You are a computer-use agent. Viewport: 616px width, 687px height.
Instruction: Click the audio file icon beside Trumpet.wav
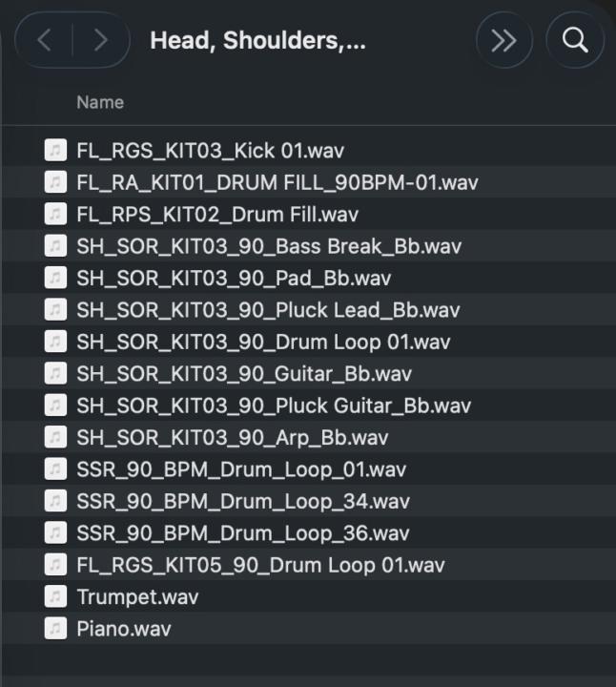(56, 597)
